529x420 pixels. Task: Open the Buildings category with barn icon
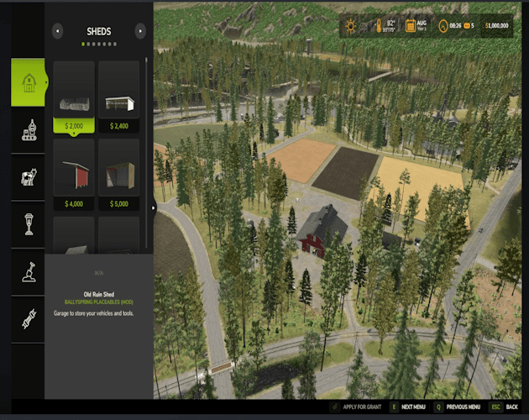29,82
